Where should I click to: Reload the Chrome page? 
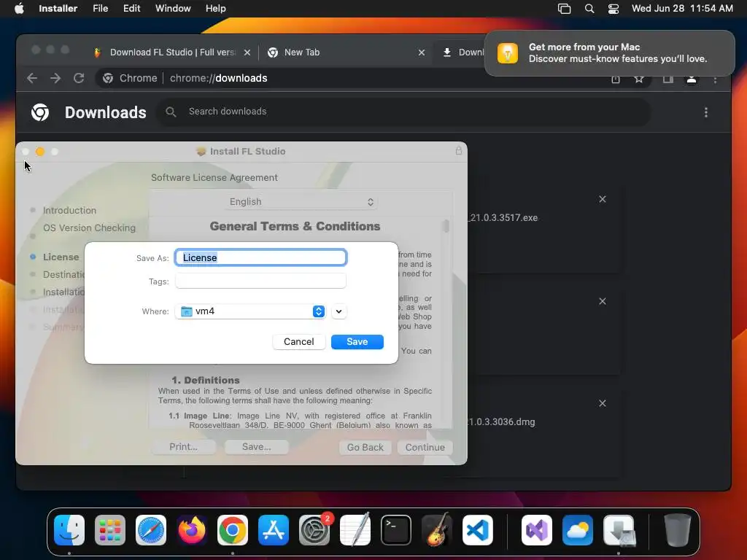[x=79, y=78]
